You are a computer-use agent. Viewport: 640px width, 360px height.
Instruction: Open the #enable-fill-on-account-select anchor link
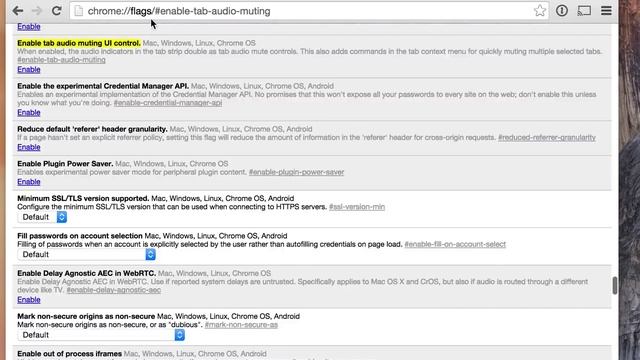pyautogui.click(x=455, y=244)
